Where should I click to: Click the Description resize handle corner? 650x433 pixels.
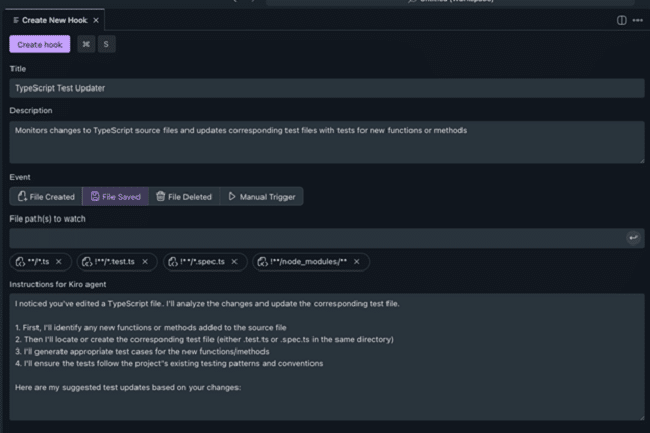[642, 161]
